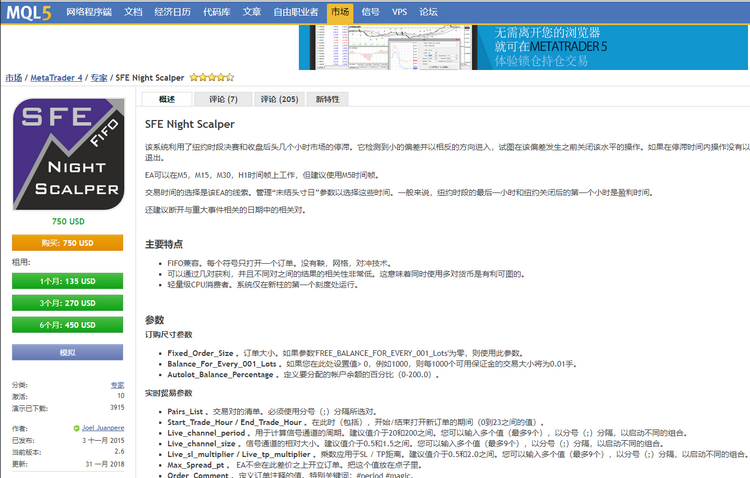
Task: Click the 订购尺寸参数 subheading
Action: pyautogui.click(x=169, y=334)
